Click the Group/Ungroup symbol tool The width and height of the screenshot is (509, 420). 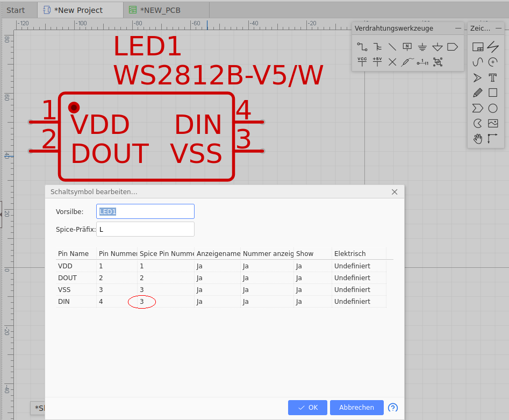tap(438, 62)
